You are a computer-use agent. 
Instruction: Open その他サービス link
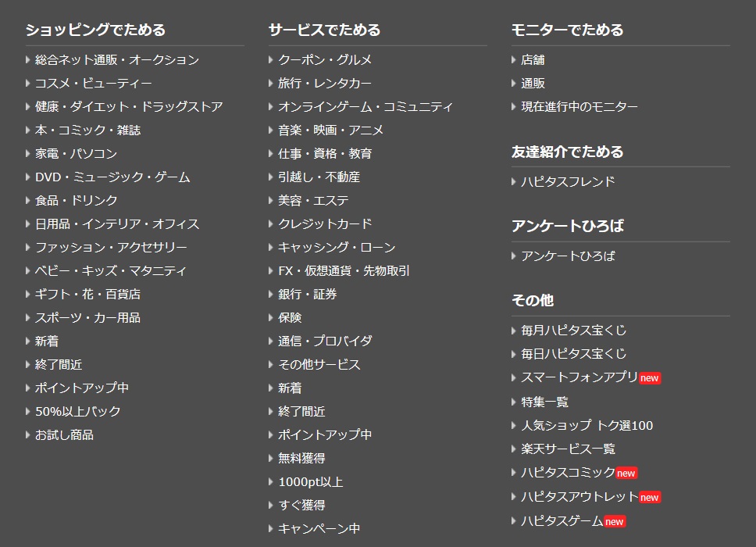319,365
